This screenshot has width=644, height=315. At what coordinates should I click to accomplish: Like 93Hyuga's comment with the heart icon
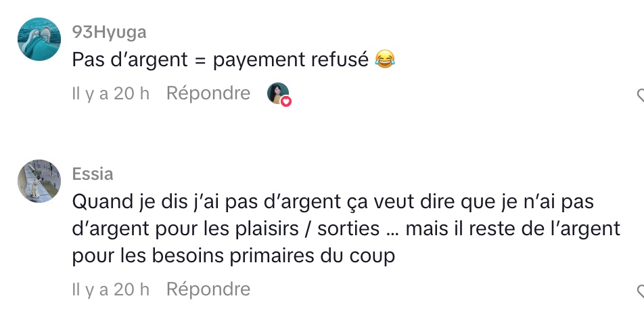641,95
